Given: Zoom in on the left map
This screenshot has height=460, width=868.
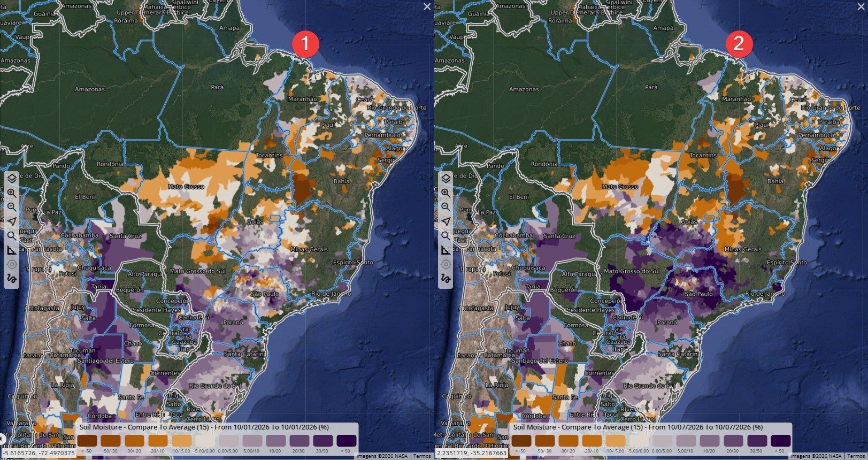Looking at the screenshot, I should click(x=11, y=193).
